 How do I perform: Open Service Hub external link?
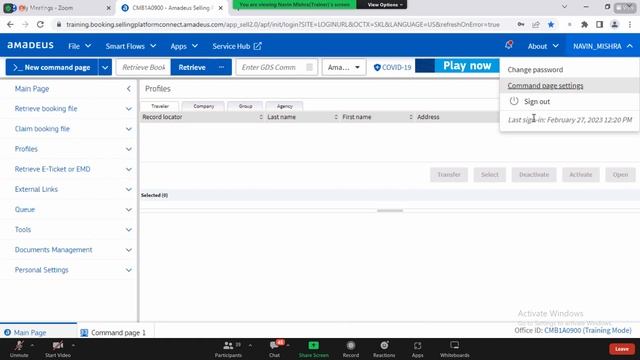(237, 46)
